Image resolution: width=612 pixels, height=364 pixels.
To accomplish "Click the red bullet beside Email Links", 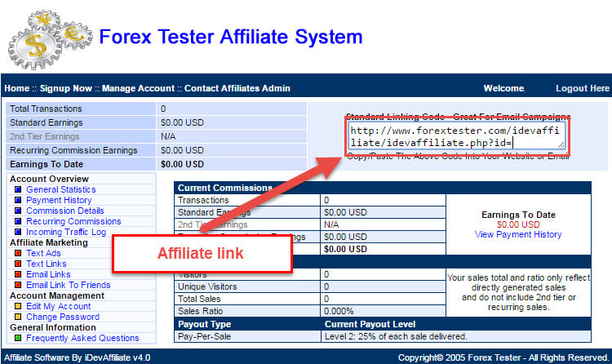I will (x=18, y=274).
